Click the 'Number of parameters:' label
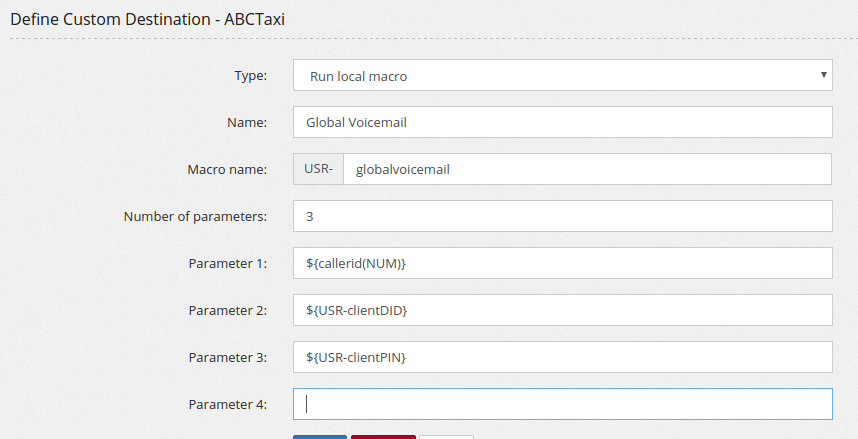 pyautogui.click(x=195, y=217)
